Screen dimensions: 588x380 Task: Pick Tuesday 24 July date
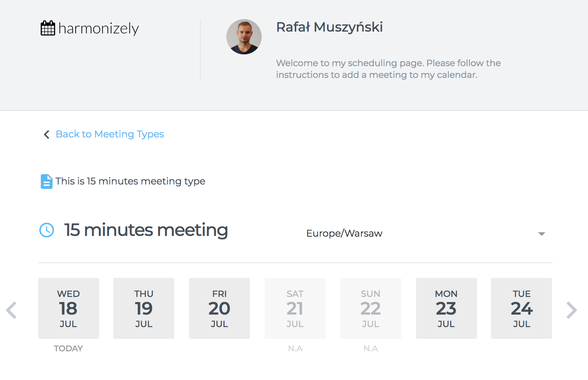pos(521,308)
